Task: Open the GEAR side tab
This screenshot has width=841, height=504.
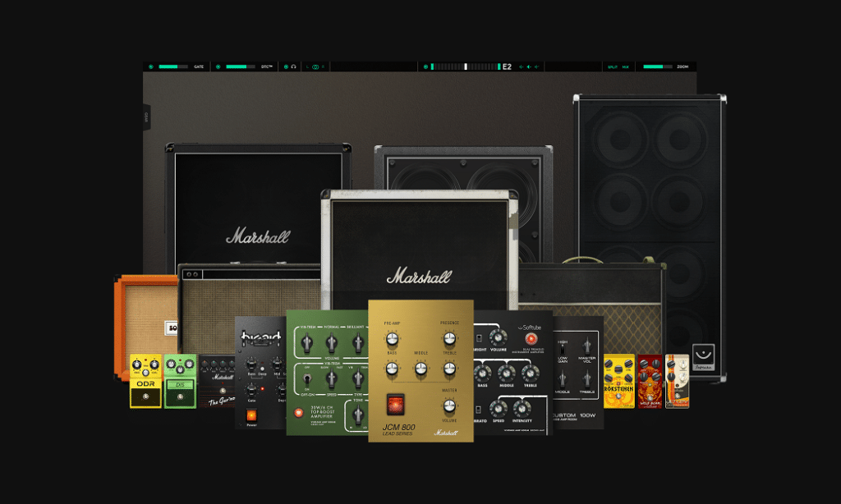Action: (x=146, y=117)
